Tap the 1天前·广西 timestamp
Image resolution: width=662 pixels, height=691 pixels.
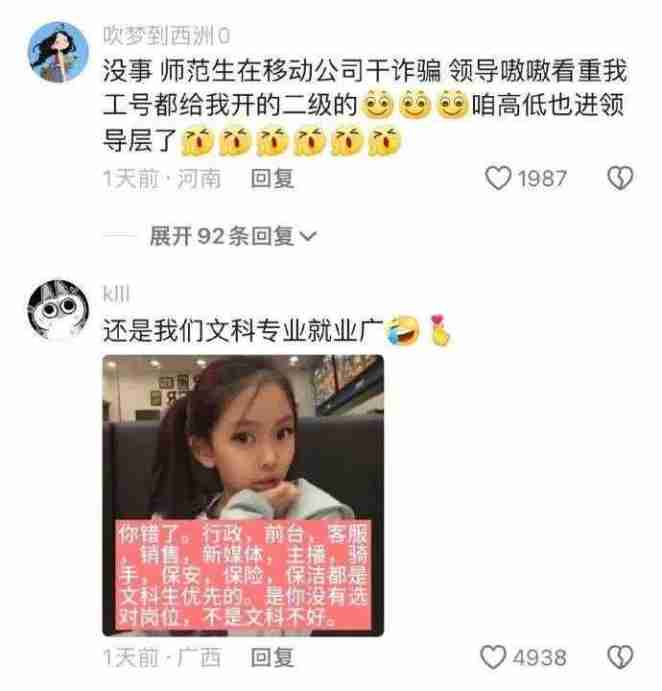tap(162, 658)
